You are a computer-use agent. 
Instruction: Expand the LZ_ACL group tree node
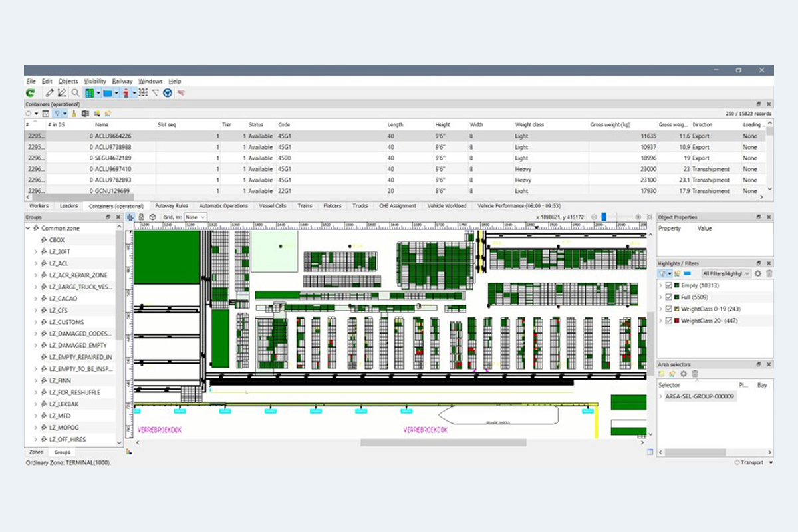[36, 263]
